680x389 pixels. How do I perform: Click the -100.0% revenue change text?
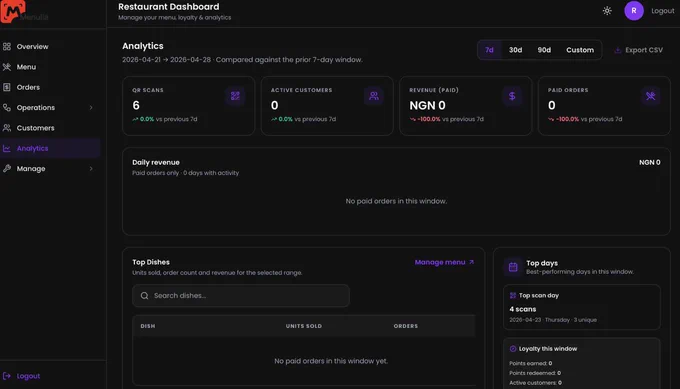[428, 119]
